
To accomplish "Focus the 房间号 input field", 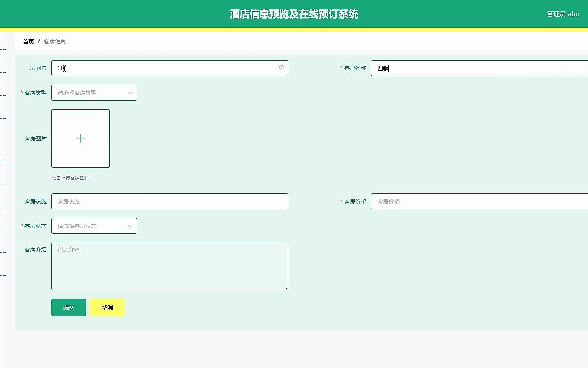I will [x=170, y=68].
